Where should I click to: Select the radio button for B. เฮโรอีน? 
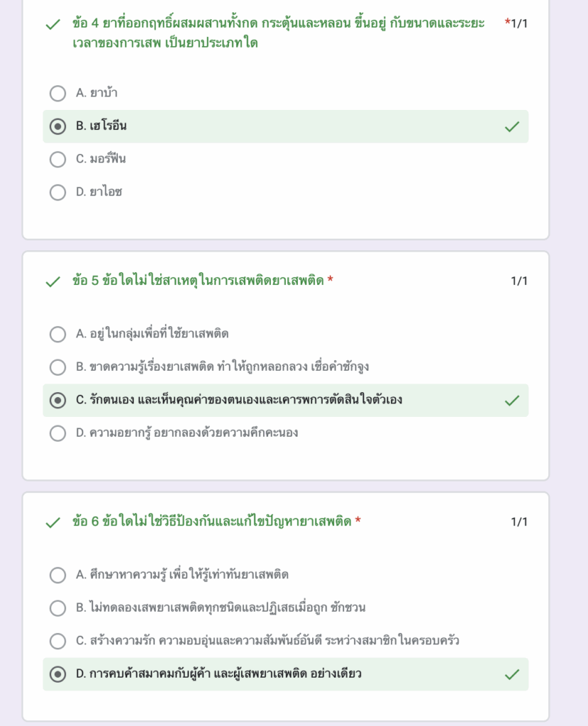[57, 126]
